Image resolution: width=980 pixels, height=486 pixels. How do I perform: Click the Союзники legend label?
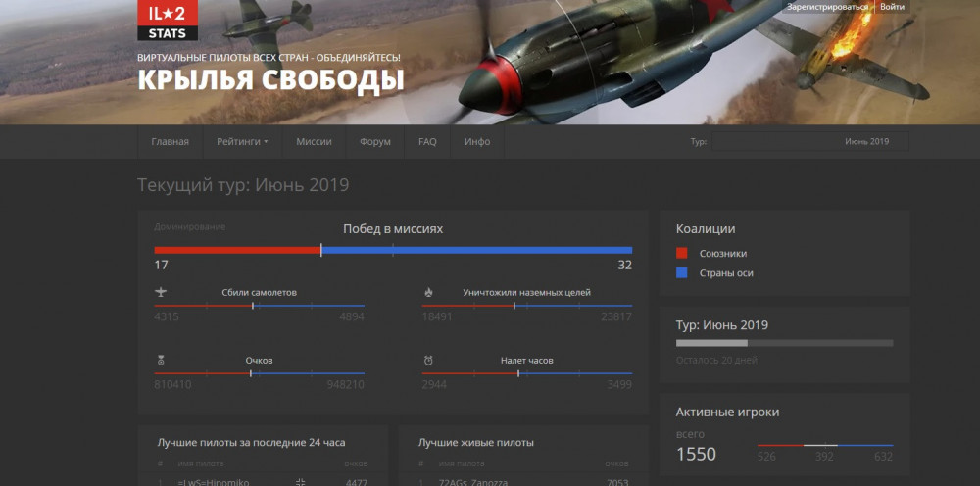tap(723, 253)
